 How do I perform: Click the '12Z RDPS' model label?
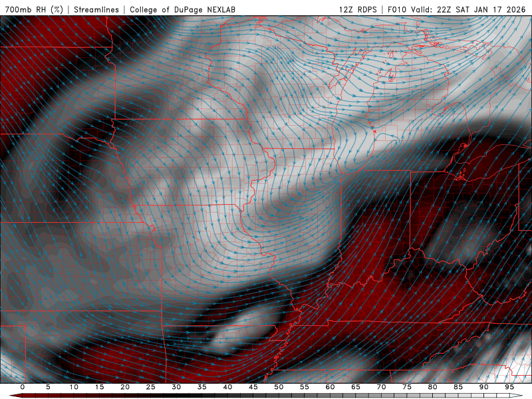[x=358, y=9]
